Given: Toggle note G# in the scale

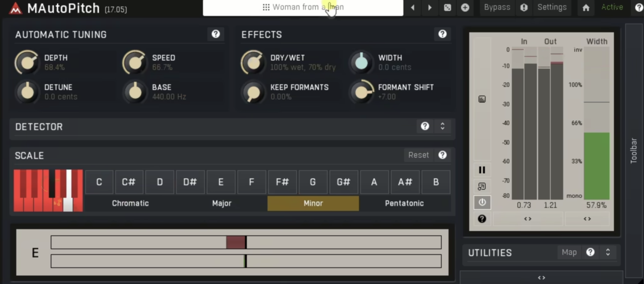Looking at the screenshot, I should (344, 182).
